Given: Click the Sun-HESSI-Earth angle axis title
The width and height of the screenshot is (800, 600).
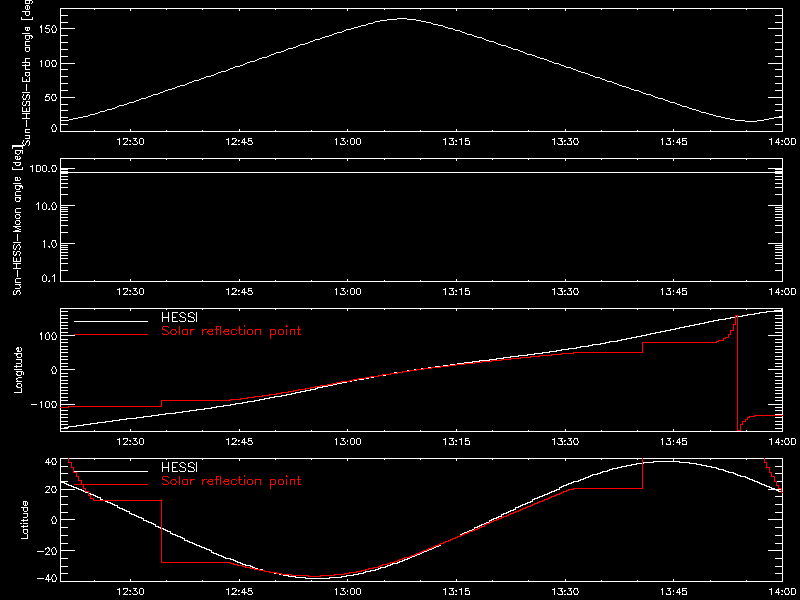Looking at the screenshot, I should pyautogui.click(x=30, y=73).
